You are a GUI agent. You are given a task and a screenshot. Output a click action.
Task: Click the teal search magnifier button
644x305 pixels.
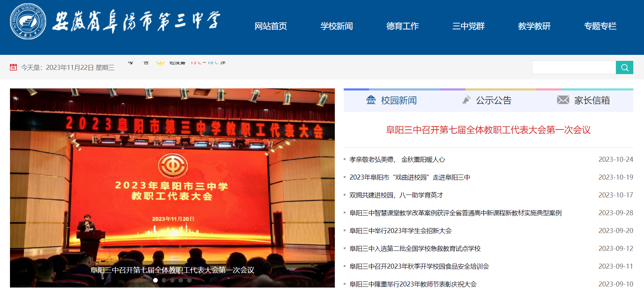coord(624,67)
